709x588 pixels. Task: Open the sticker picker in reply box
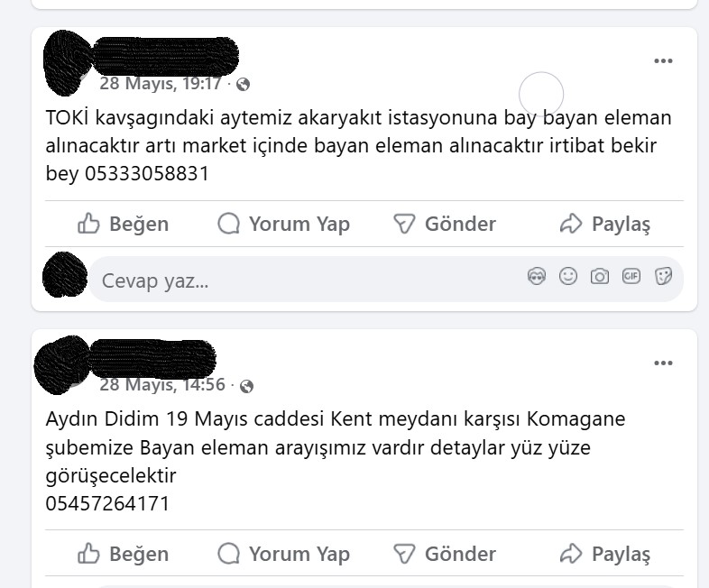click(x=663, y=276)
